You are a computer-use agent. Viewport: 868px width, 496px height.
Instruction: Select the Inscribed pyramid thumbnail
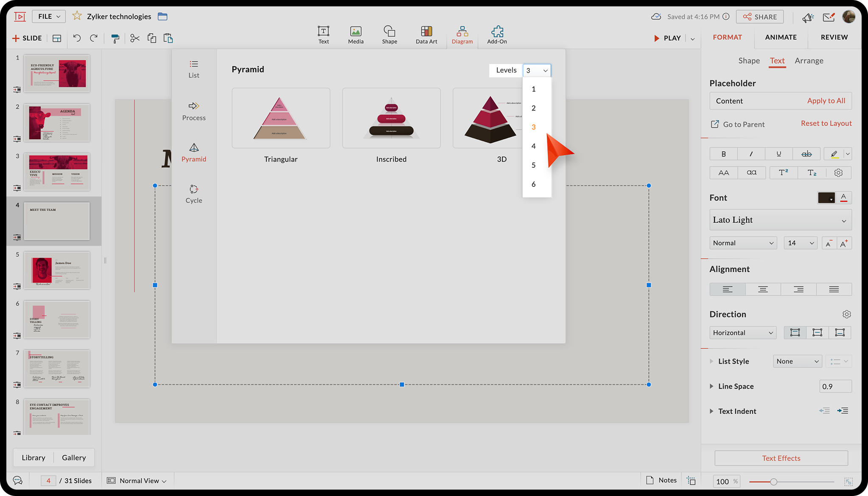(x=391, y=118)
